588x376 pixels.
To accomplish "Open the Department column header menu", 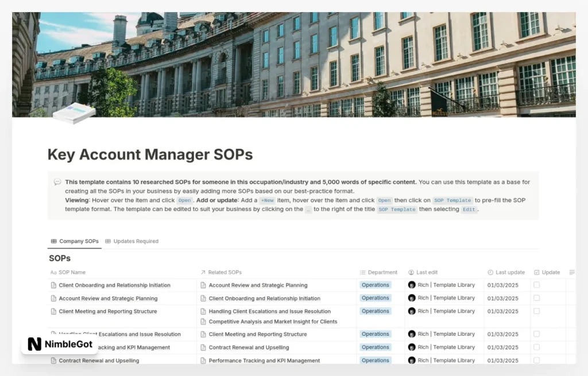I will pyautogui.click(x=379, y=272).
